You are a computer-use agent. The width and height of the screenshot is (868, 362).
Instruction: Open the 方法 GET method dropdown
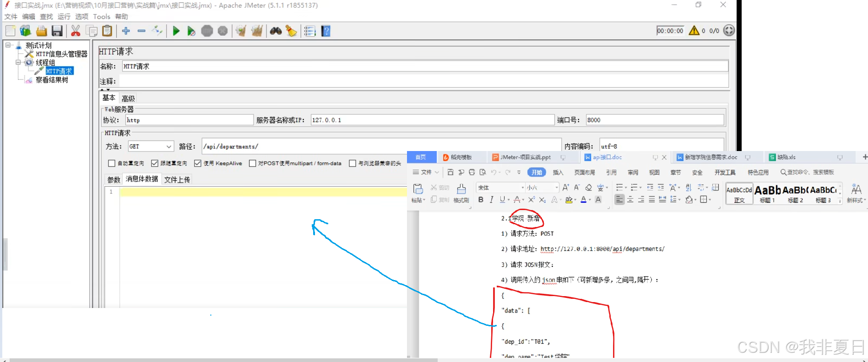[151, 146]
